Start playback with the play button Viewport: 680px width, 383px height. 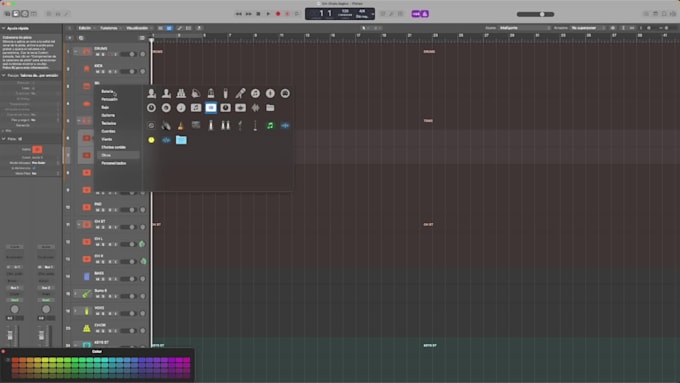click(x=268, y=14)
